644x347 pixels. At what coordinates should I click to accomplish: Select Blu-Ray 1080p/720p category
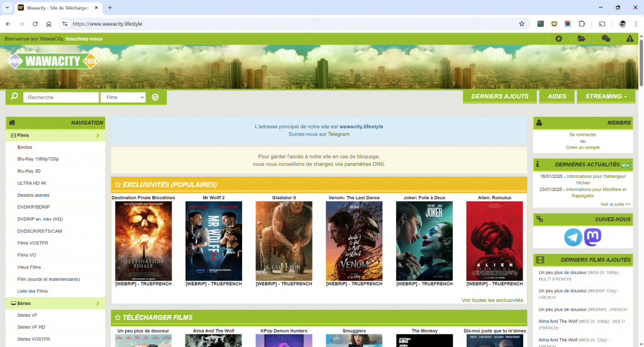coord(38,159)
